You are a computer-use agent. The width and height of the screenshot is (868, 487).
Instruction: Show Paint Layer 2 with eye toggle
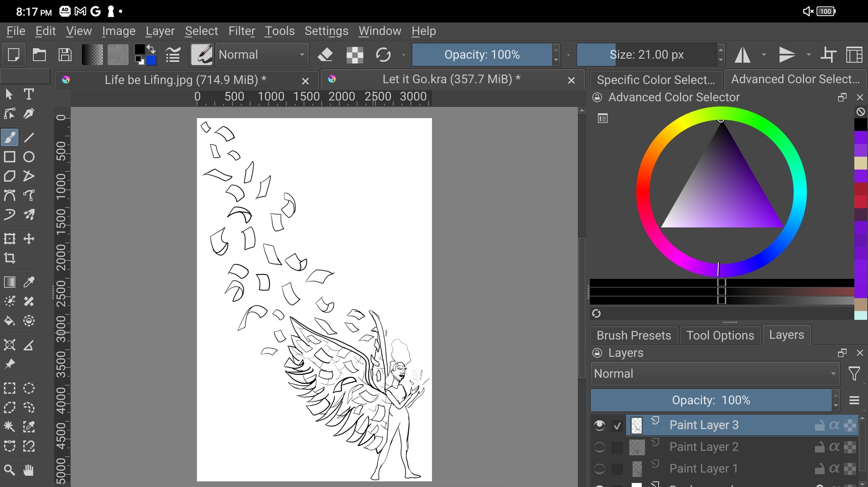coord(599,447)
